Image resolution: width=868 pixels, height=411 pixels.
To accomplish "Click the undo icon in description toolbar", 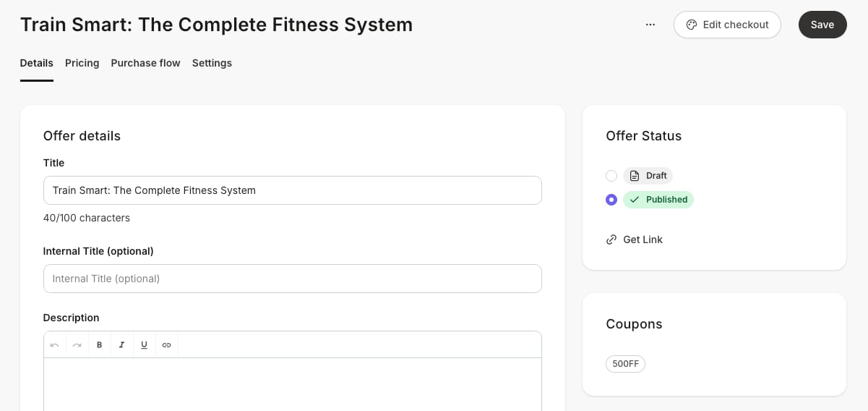I will tap(55, 345).
